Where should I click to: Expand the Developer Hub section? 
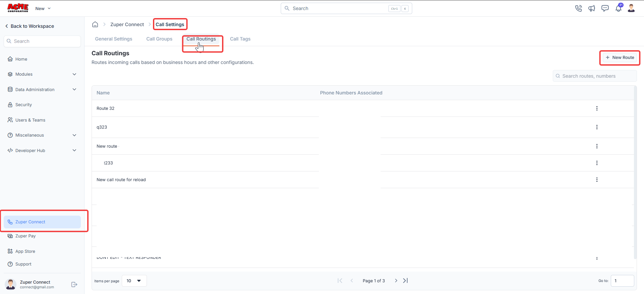42,151
